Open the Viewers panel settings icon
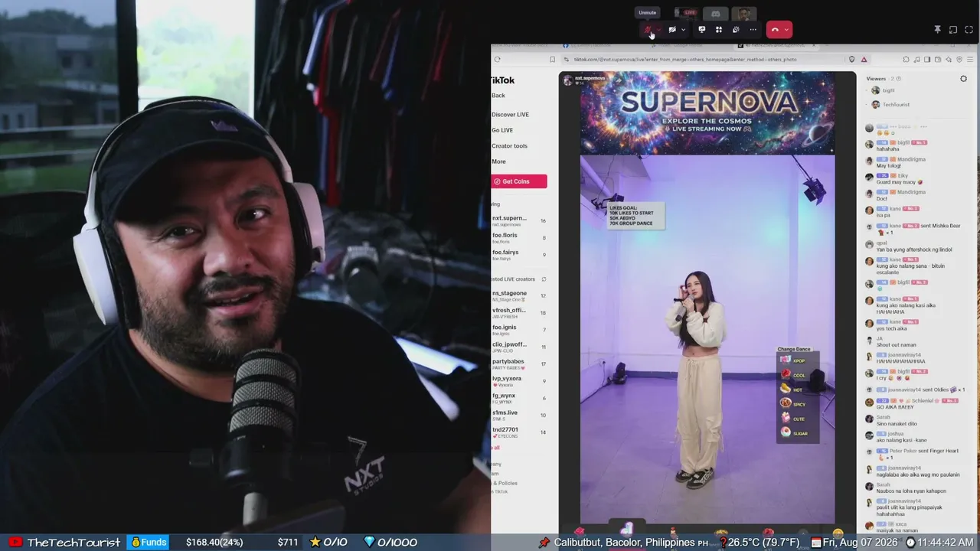The width and height of the screenshot is (980, 551). [x=963, y=79]
